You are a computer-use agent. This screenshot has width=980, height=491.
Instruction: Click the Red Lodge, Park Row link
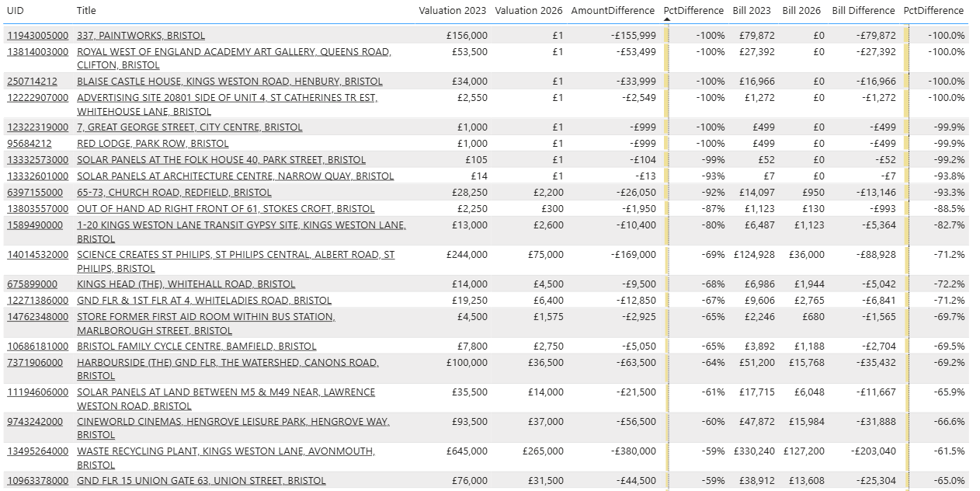pyautogui.click(x=152, y=144)
